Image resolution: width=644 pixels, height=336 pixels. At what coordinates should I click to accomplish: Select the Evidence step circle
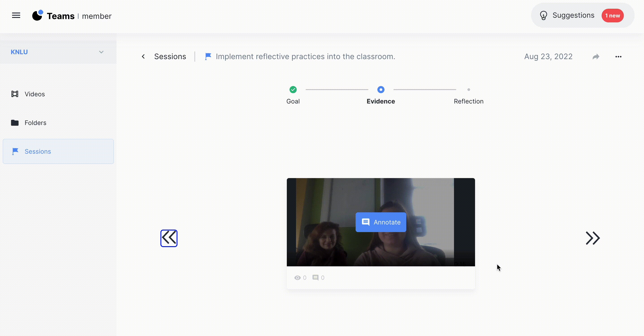[x=381, y=90]
